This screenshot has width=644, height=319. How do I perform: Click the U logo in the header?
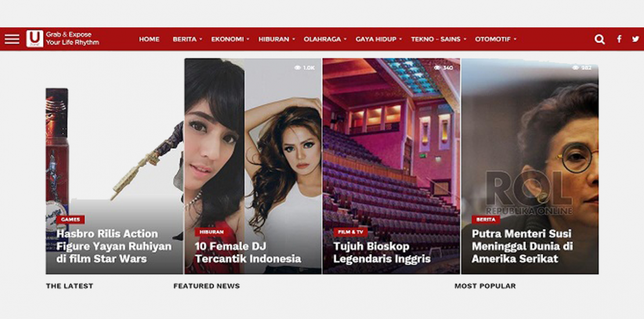34,39
